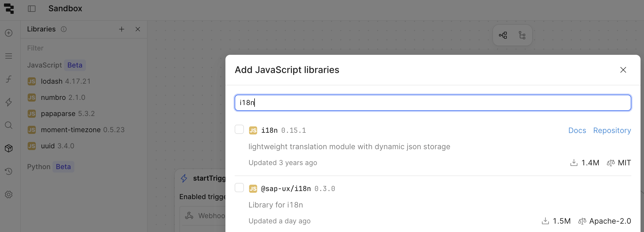Toggle the sidebar panel icon
The height and width of the screenshot is (232, 644).
pos(32,9)
